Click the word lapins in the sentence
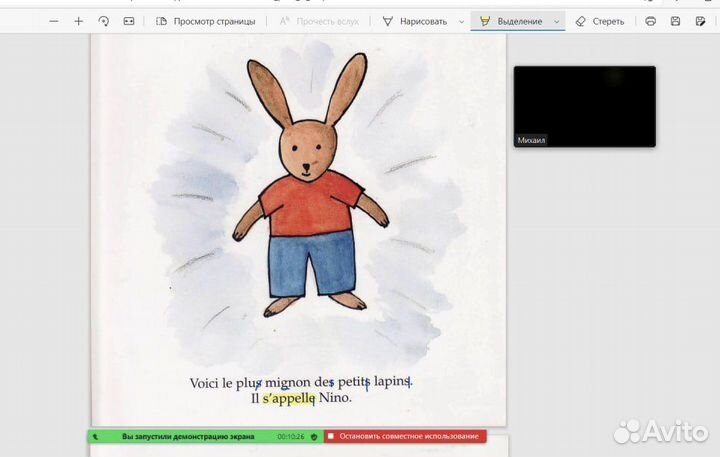This screenshot has width=720, height=457. [392, 382]
